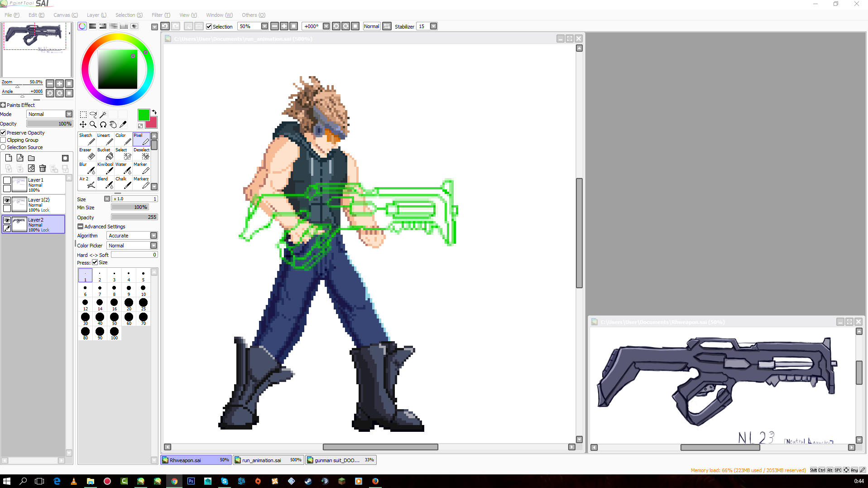The height and width of the screenshot is (488, 868).
Task: Select brush size preset 5
Action: tap(143, 275)
